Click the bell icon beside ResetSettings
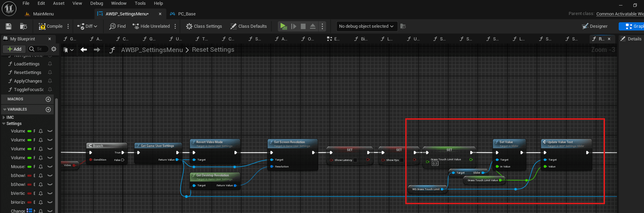This screenshot has height=213, width=644. (x=50, y=73)
